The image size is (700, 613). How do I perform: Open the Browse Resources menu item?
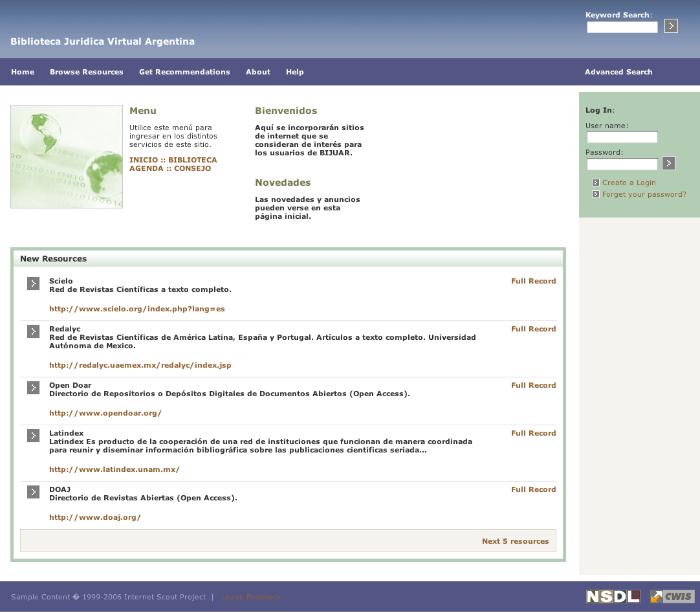(x=86, y=72)
